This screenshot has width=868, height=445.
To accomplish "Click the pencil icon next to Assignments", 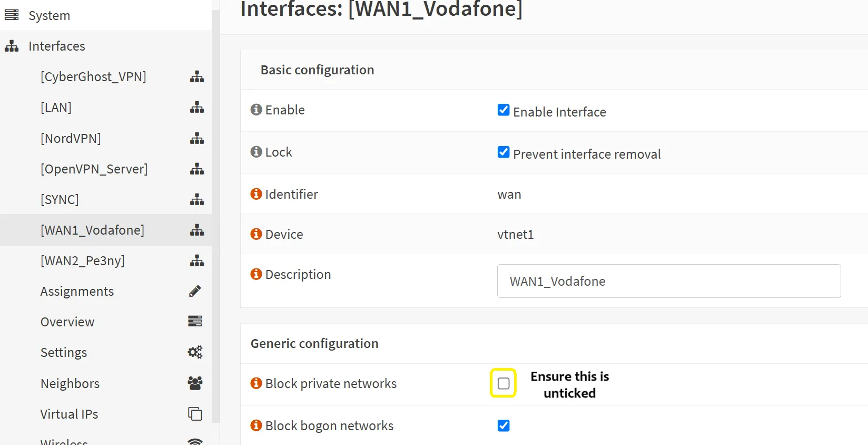I will point(195,291).
